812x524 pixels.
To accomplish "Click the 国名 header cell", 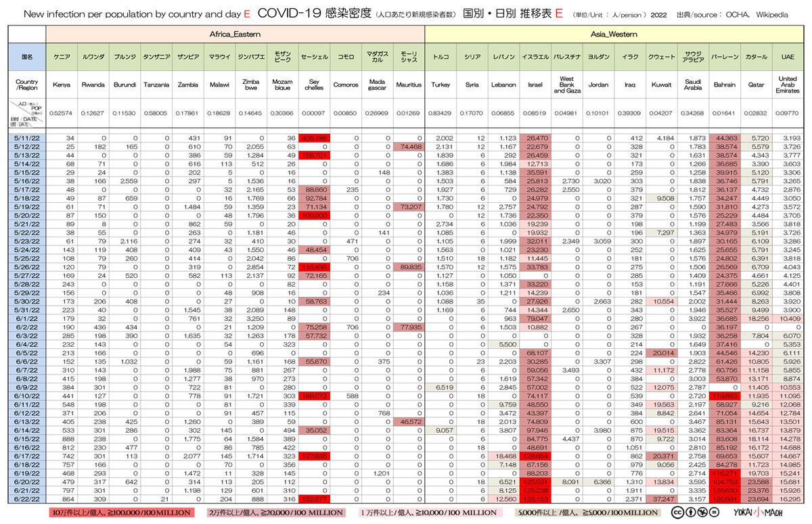I will pos(27,58).
